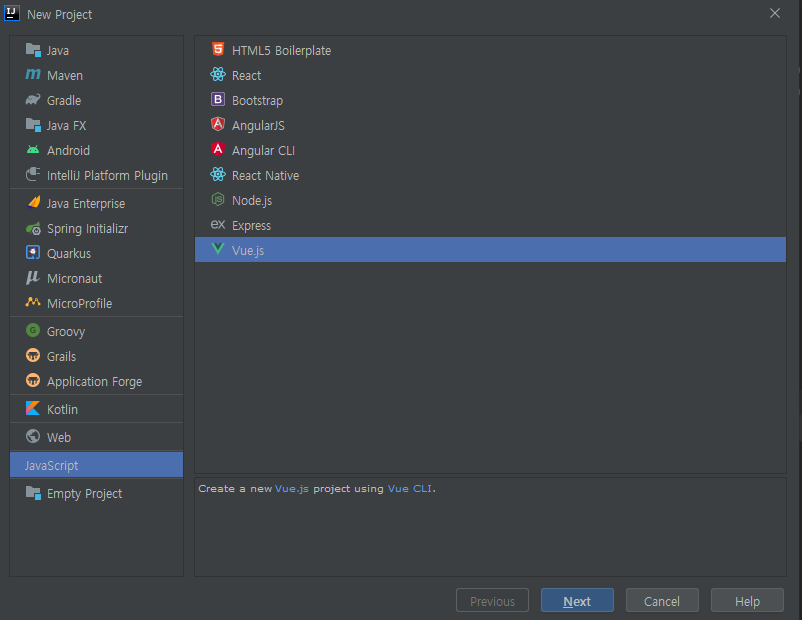
Task: Close the New Project window
Action: [775, 13]
